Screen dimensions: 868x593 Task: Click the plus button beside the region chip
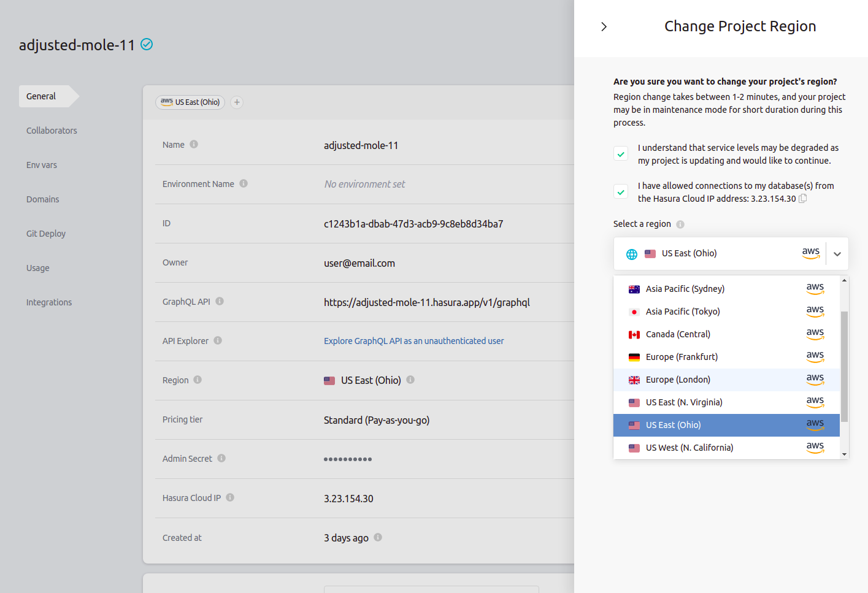click(x=237, y=102)
